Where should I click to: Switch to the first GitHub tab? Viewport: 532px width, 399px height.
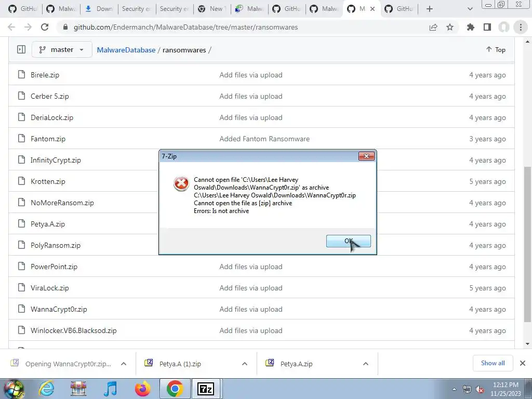tap(24, 9)
